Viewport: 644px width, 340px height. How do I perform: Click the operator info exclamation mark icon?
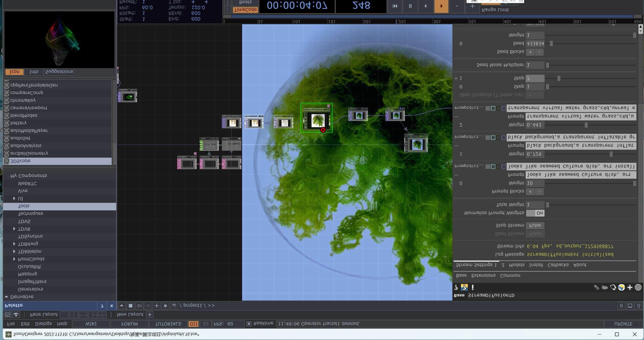(473, 287)
